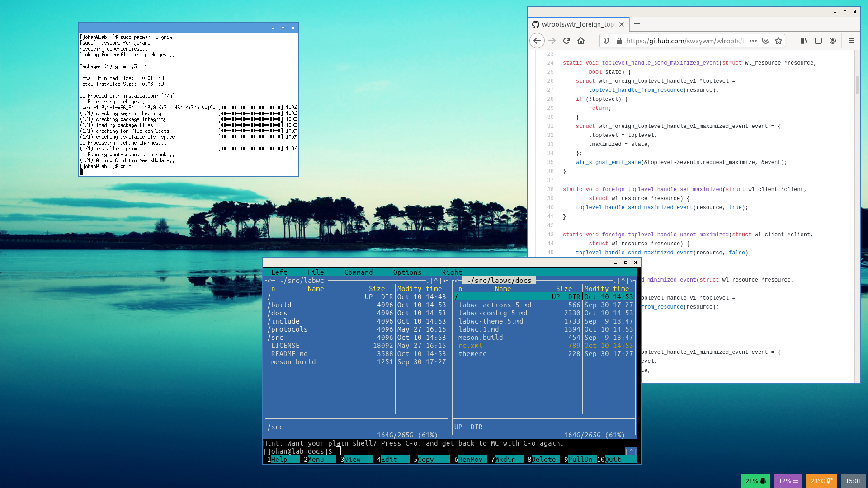Bookmark this page with star icon
The image size is (868, 488).
click(x=778, y=41)
